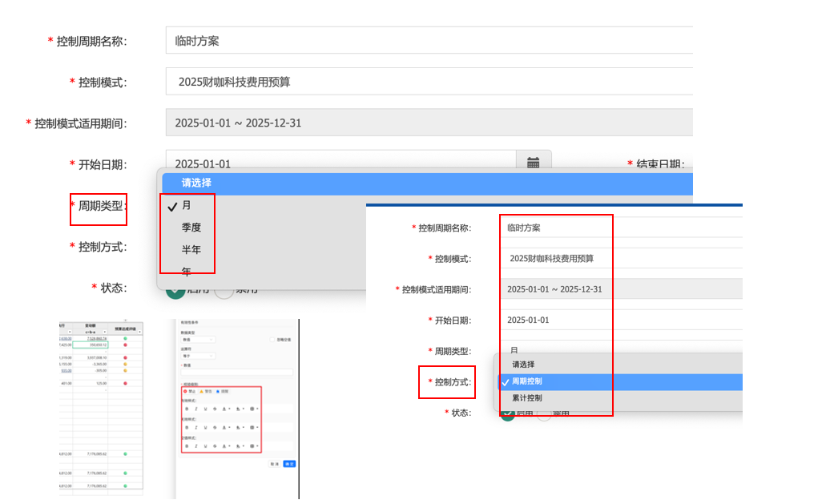Click 控制模式 field showing 2025财咖科技费用预算 in back form
The width and height of the screenshot is (834, 504).
click(429, 82)
